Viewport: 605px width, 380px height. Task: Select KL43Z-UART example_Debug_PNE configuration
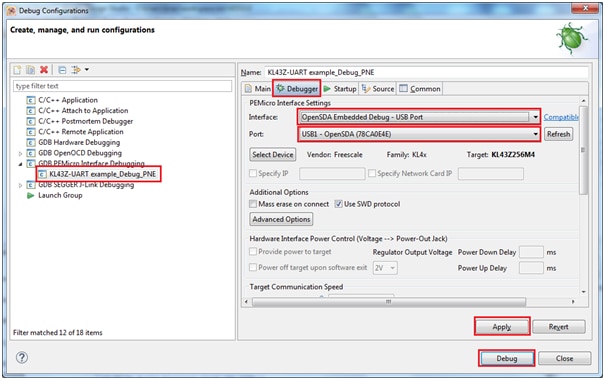[103, 174]
